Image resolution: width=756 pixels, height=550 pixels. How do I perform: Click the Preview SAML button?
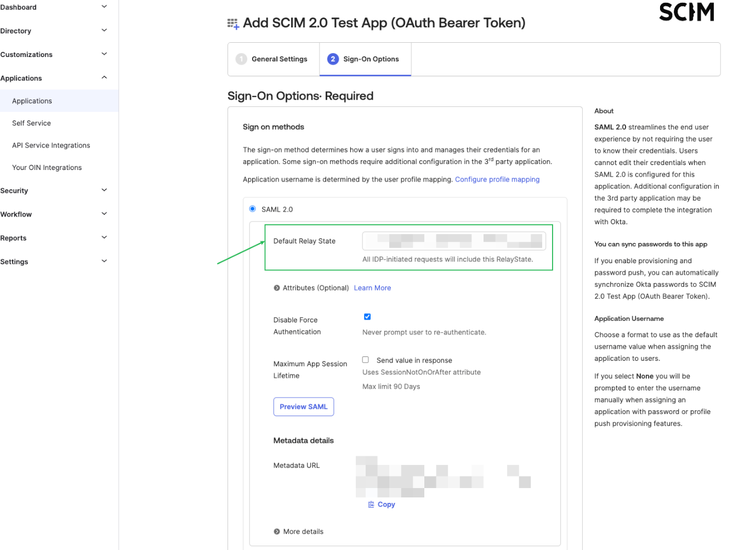point(303,406)
